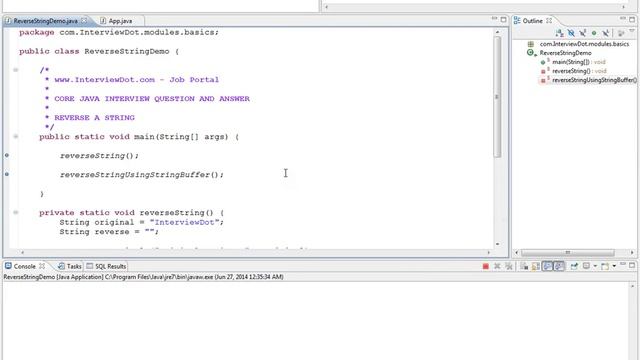
Task: Close the ReverseStringDemo.java tab
Action: [84, 20]
